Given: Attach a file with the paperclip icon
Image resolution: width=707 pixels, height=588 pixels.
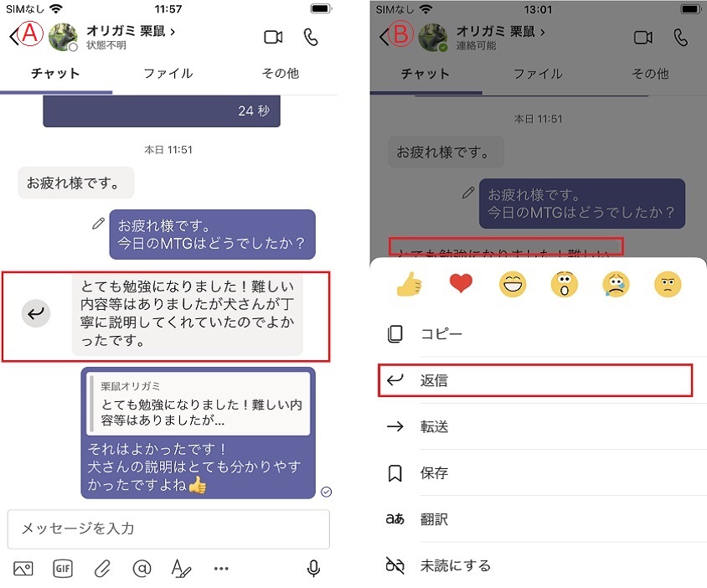Looking at the screenshot, I should [102, 569].
